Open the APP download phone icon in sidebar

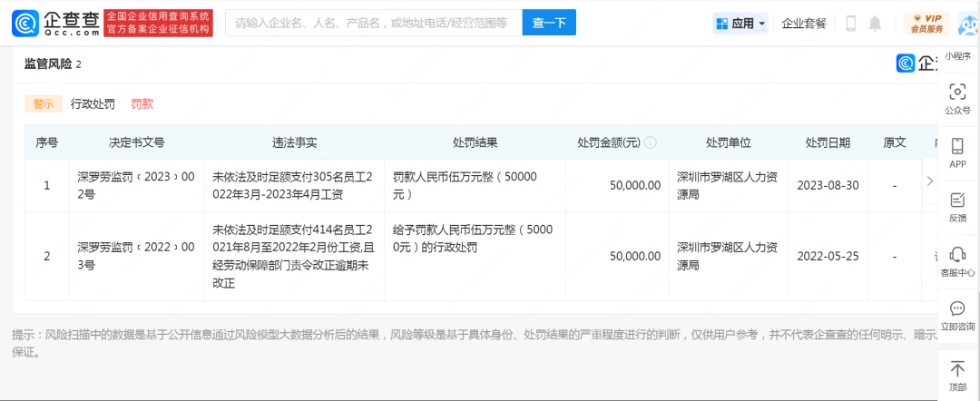(957, 146)
